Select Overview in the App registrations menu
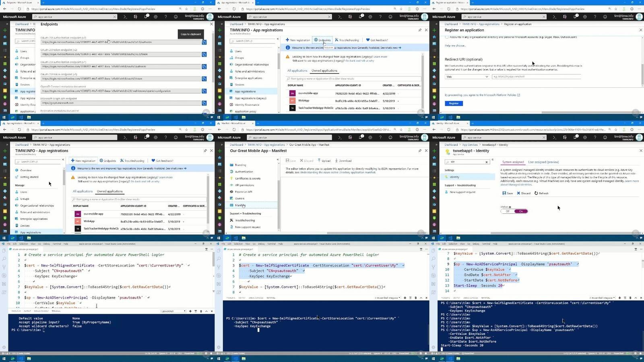Image resolution: width=644 pixels, height=362 pixels. click(x=26, y=170)
